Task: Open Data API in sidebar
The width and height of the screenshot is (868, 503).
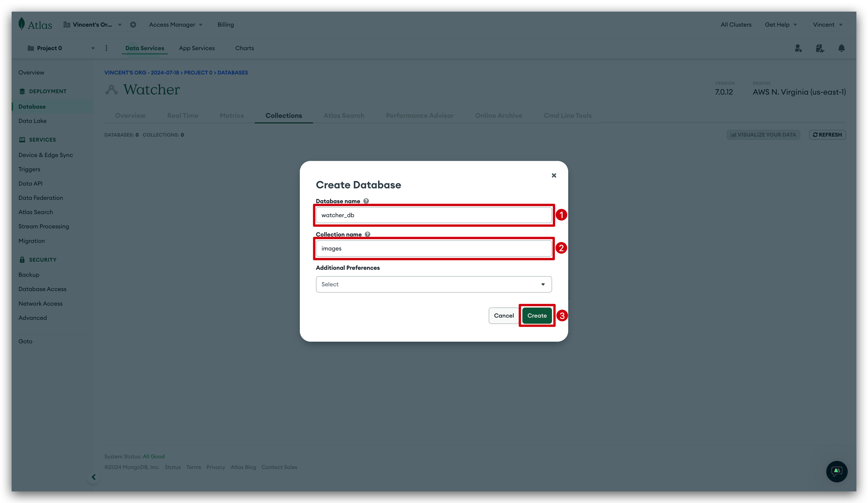Action: (x=30, y=183)
